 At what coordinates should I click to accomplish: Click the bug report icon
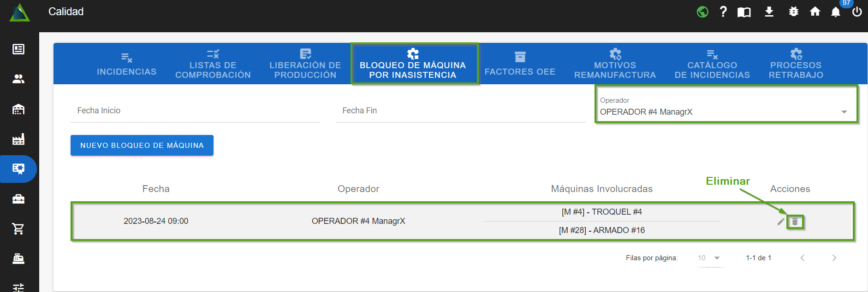pyautogui.click(x=793, y=12)
